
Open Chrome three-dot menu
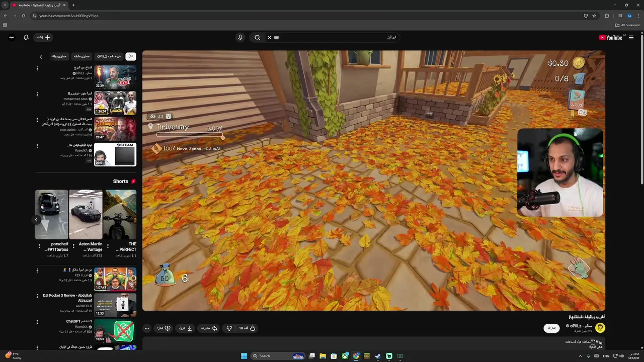click(638, 16)
